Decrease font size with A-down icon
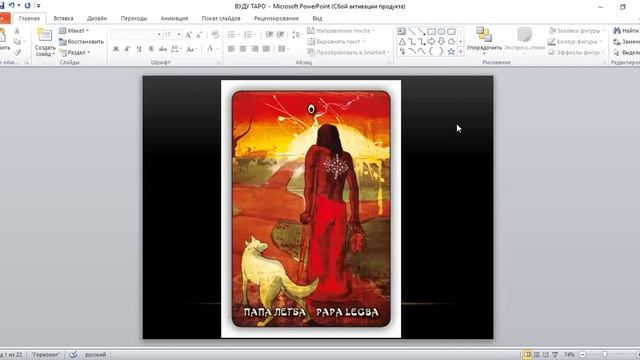 pyautogui.click(x=199, y=35)
